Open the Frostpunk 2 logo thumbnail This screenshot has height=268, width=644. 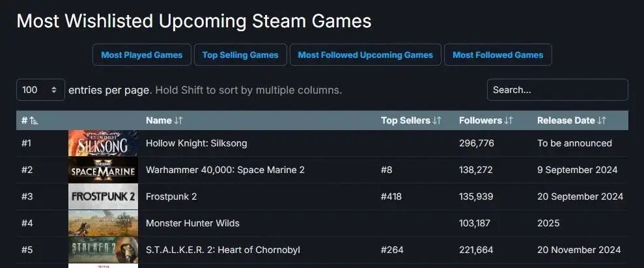[x=103, y=196]
